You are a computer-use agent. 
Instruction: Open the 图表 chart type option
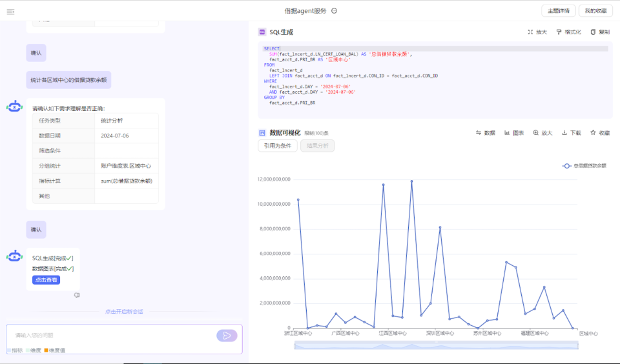[514, 133]
